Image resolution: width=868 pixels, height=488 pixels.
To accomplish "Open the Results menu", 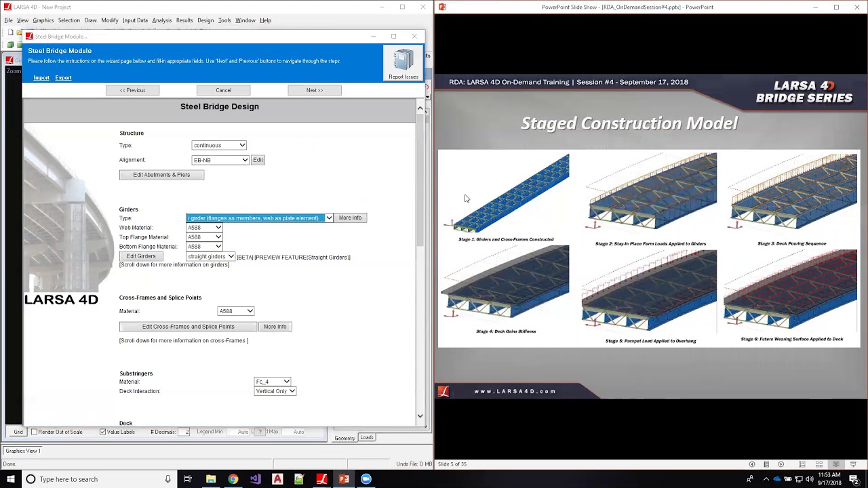I will [x=184, y=20].
